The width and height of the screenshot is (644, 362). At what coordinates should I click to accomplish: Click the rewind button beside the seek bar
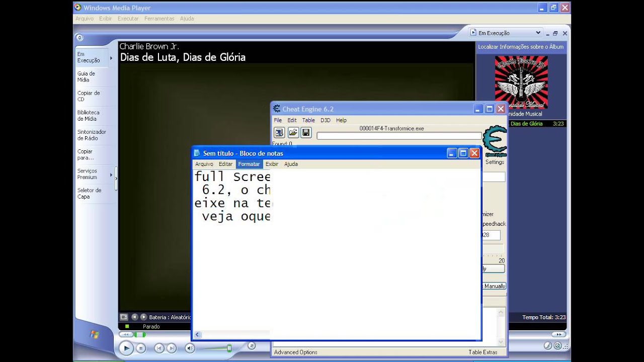(x=126, y=334)
